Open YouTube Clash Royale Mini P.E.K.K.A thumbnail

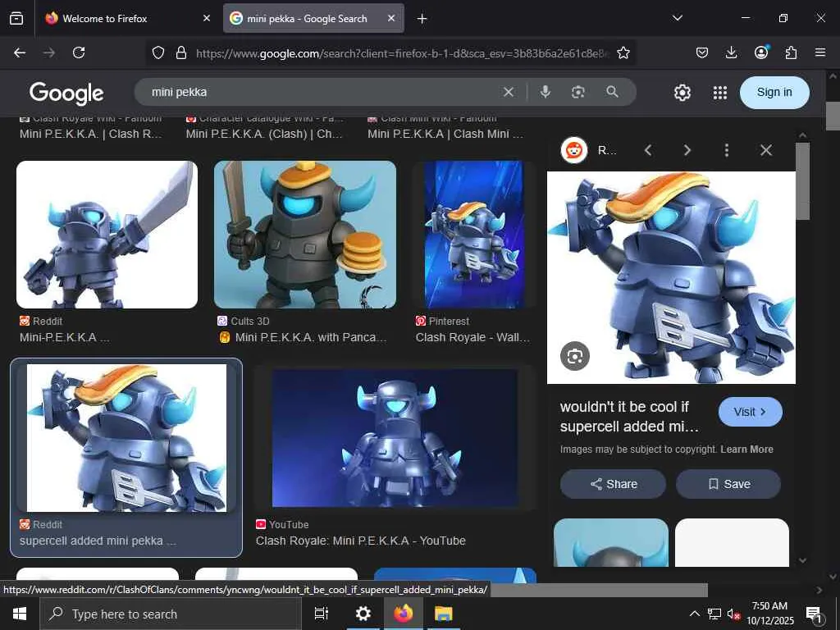point(395,438)
